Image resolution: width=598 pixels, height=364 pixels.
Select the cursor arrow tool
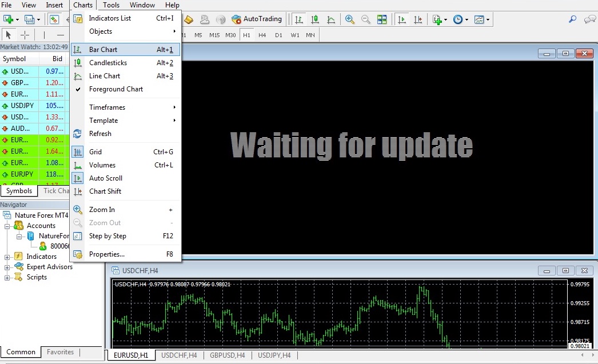click(x=9, y=35)
